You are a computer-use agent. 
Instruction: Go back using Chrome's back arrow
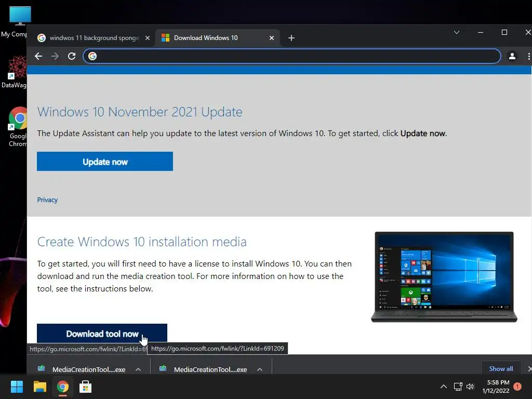tap(38, 56)
